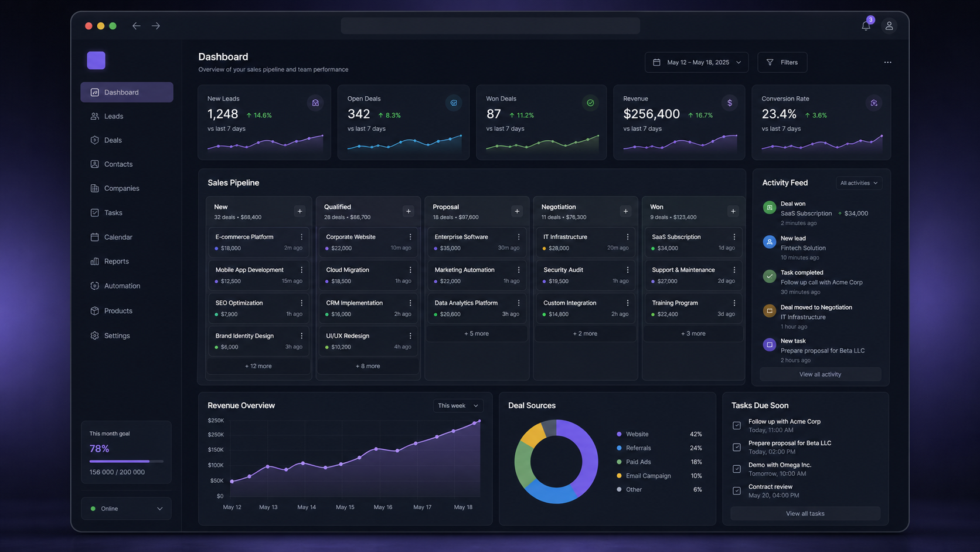Click the Won Deals checkmark icon
Viewport: 980px width, 552px height.
tap(590, 103)
